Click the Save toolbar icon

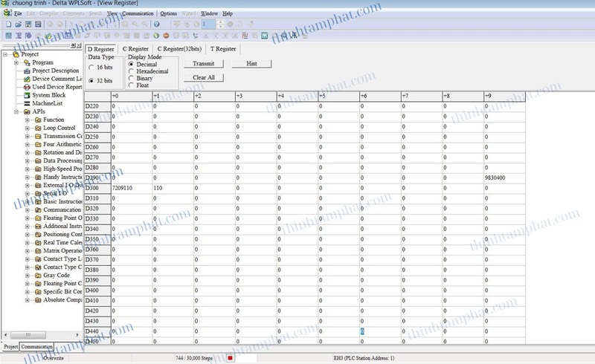pyautogui.click(x=28, y=25)
